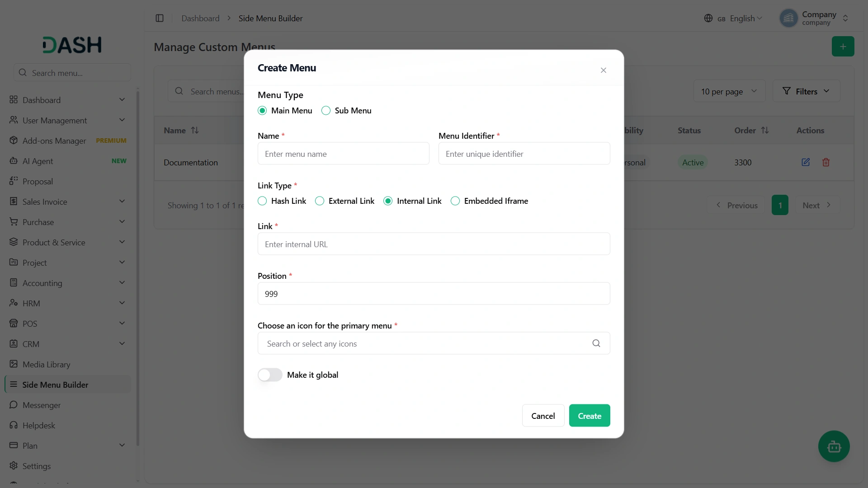Click the DASH logo
The width and height of the screenshot is (868, 488).
[x=72, y=45]
